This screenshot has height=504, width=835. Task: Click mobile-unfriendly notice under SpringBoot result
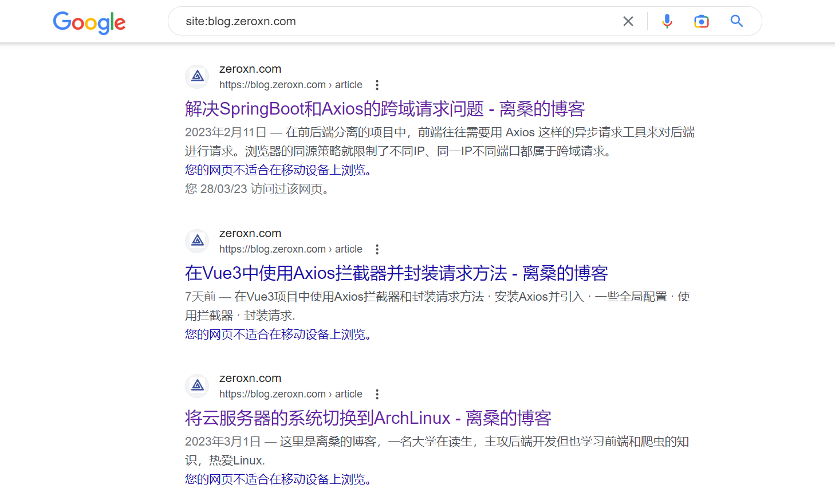pos(278,170)
